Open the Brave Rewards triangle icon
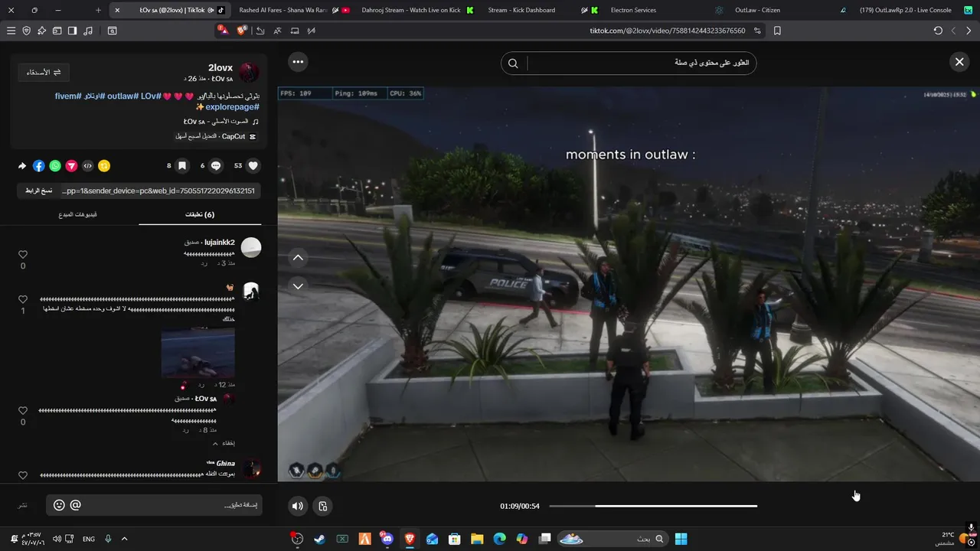Screen dimensions: 980x551 point(223,31)
